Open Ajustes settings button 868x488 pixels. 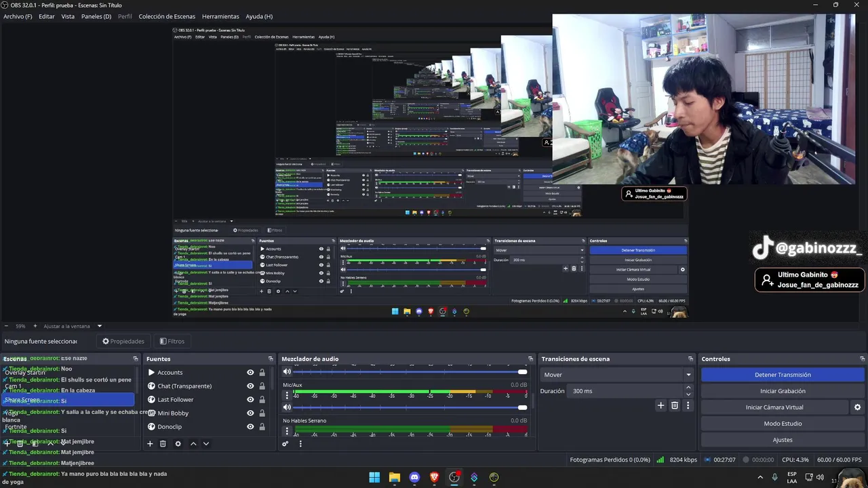click(x=783, y=440)
